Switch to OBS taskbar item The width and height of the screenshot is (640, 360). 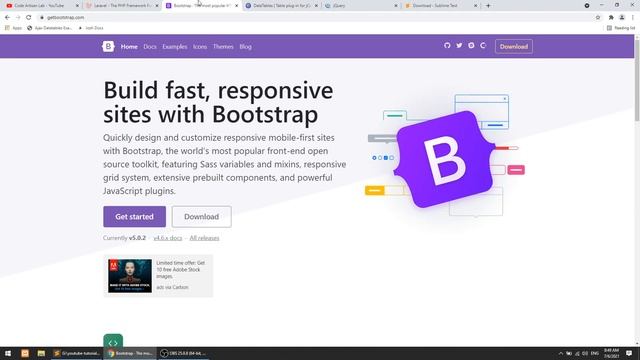point(184,353)
